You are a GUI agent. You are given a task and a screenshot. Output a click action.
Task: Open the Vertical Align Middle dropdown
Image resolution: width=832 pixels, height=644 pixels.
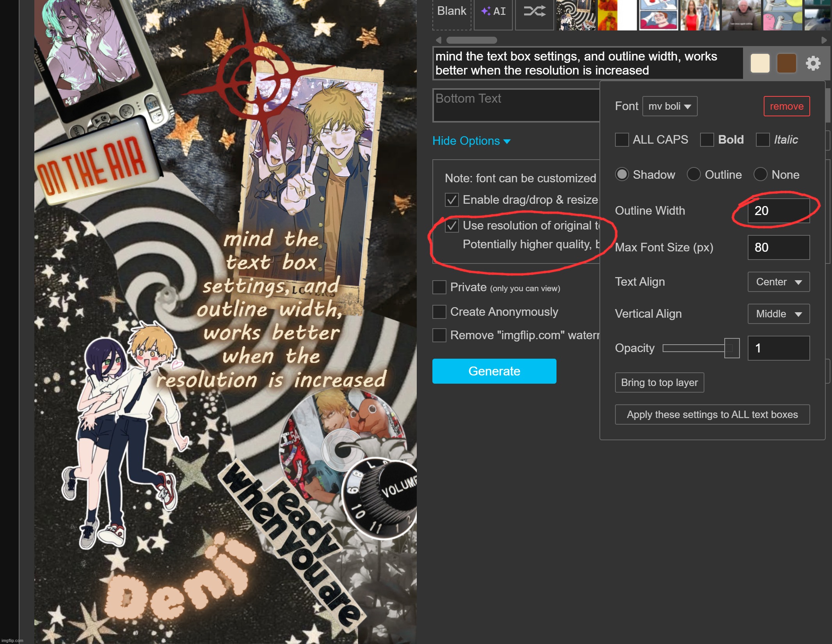pos(779,314)
